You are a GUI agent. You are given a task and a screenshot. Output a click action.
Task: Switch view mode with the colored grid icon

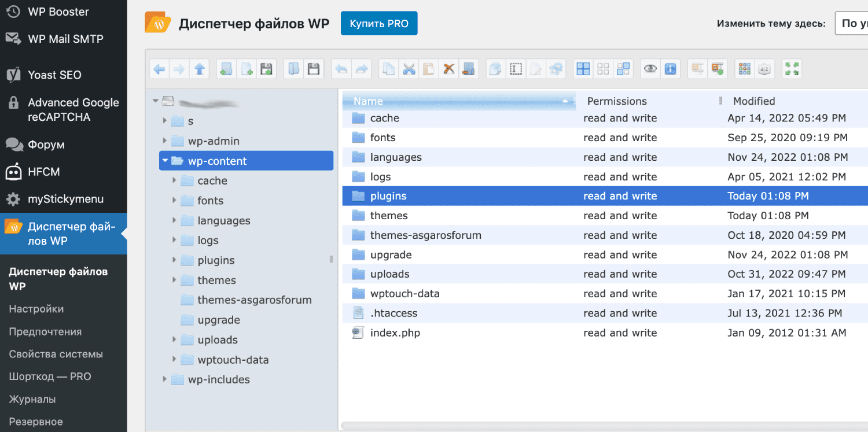point(745,69)
